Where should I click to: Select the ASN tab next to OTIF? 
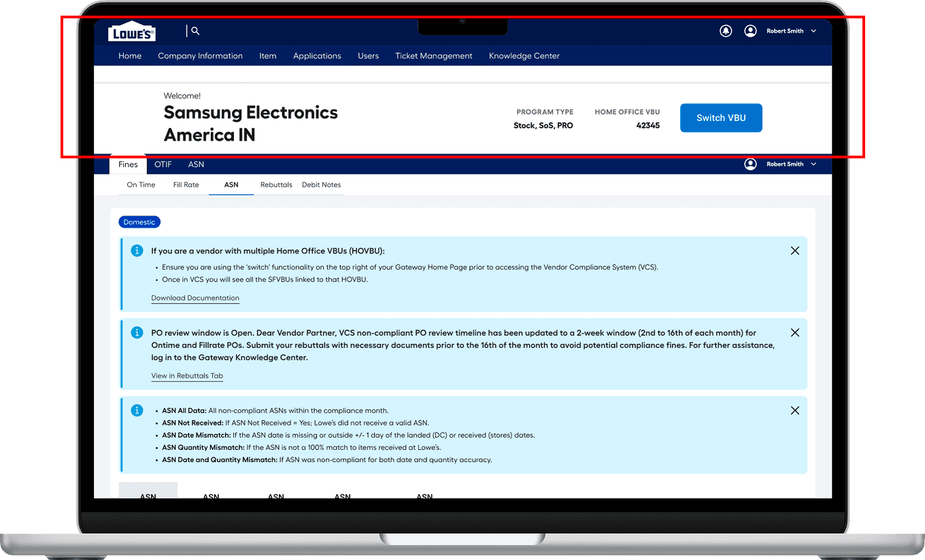point(196,164)
